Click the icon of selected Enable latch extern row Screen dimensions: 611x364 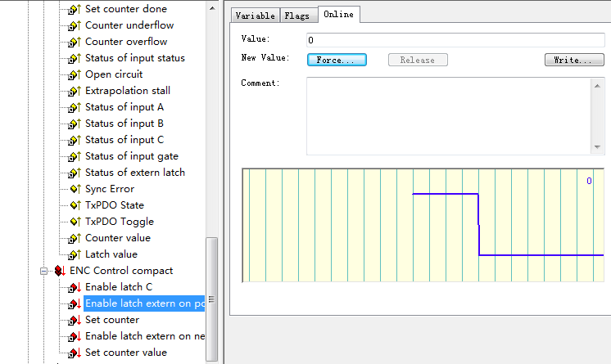coord(75,303)
